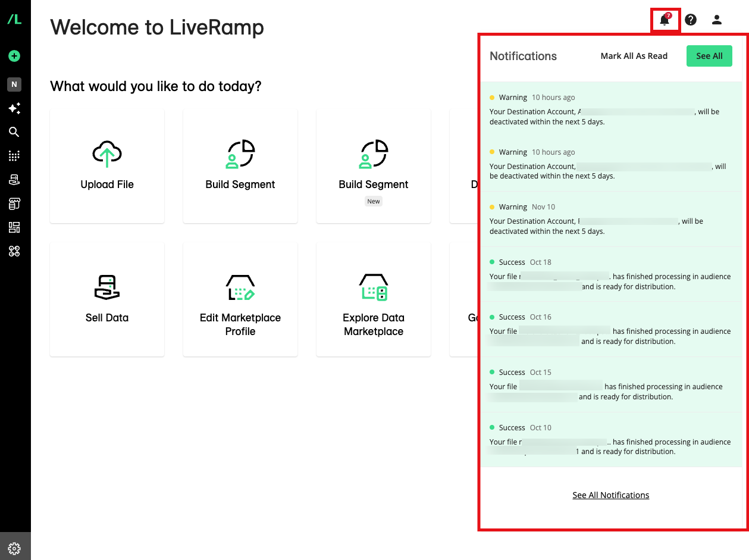Click Mark All As Read
Viewport: 749px width, 560px height.
click(634, 56)
